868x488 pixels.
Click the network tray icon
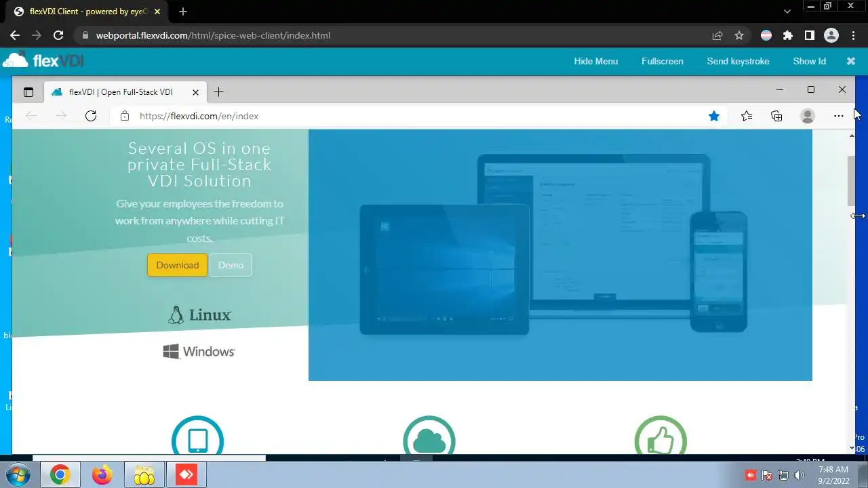point(783,475)
